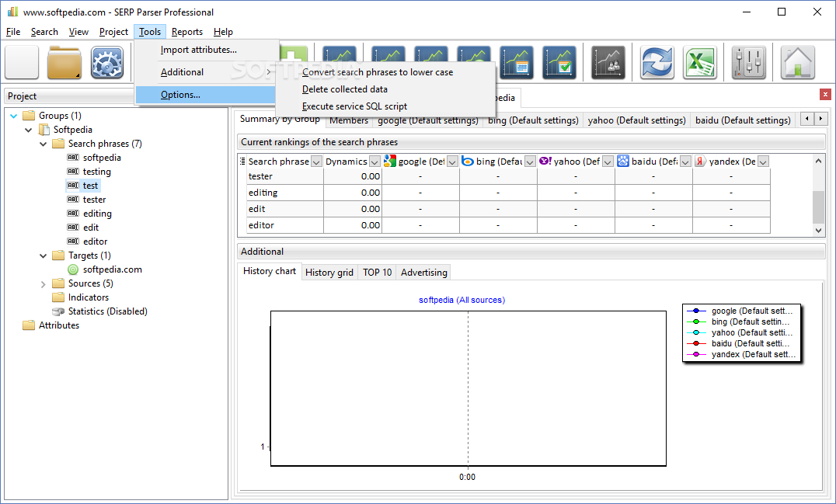Open the mixer sliders settings toolbar icon

[x=748, y=62]
